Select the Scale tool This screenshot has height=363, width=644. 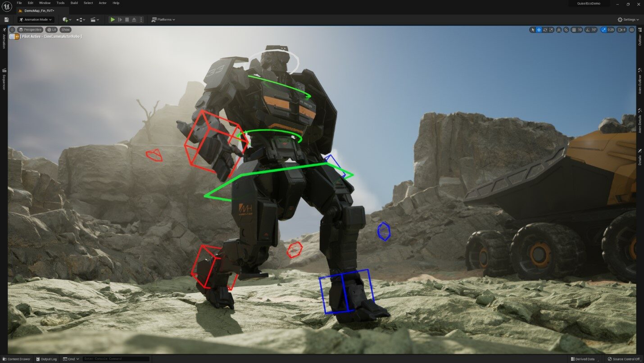click(551, 30)
